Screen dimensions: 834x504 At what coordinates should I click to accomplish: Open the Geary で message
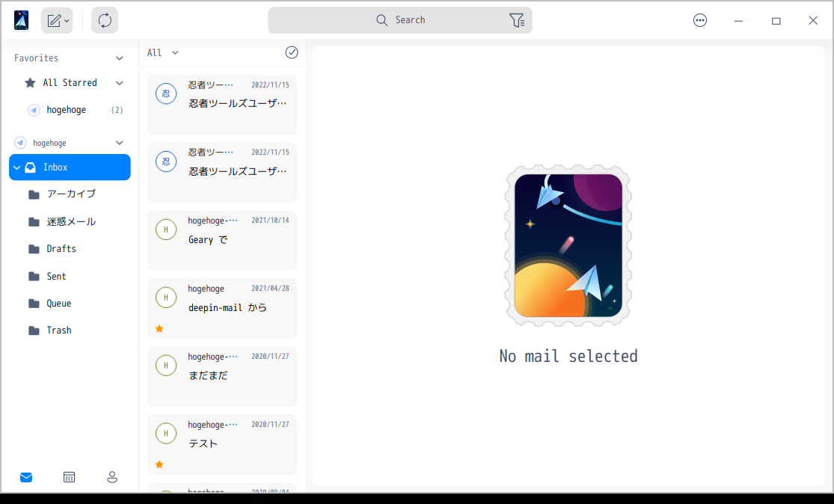(x=222, y=240)
